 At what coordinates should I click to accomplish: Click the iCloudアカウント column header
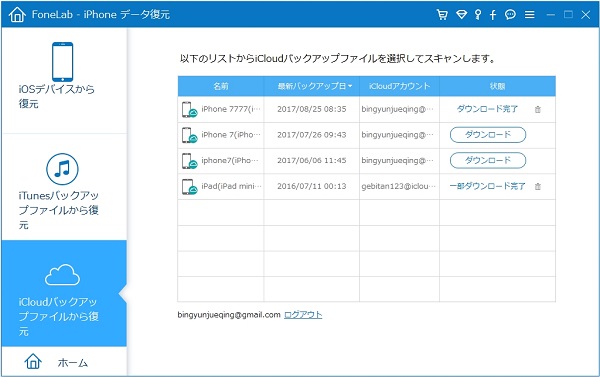(399, 86)
